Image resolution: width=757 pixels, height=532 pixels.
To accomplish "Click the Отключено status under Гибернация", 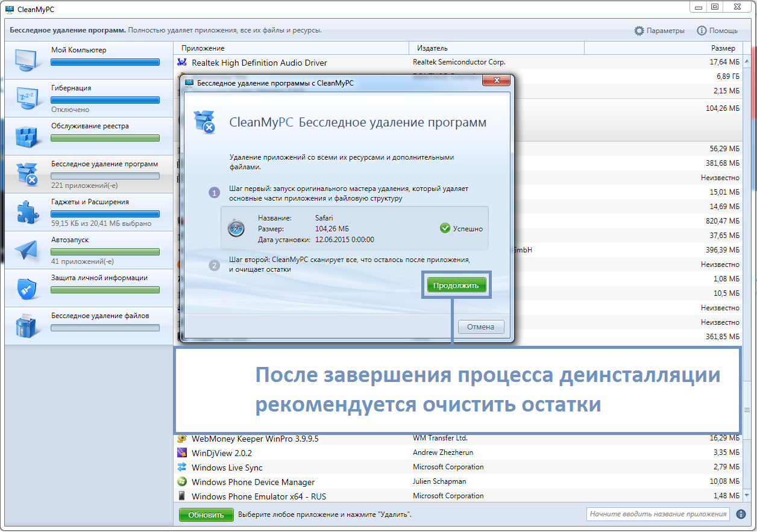I will [x=70, y=110].
